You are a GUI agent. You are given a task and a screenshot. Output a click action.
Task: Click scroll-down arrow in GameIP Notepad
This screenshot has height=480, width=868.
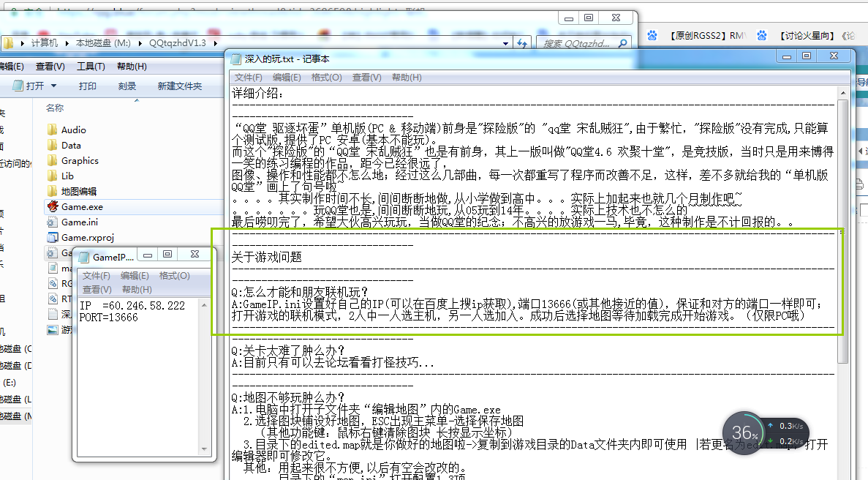[x=204, y=449]
